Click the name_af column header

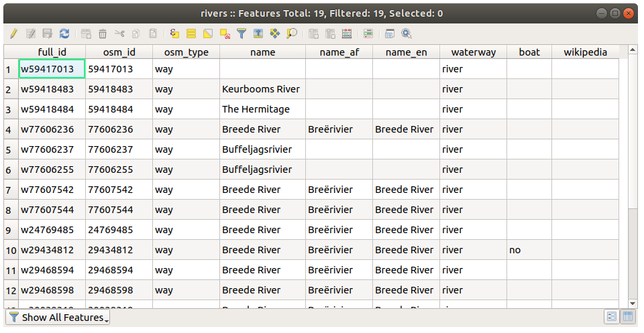(339, 52)
